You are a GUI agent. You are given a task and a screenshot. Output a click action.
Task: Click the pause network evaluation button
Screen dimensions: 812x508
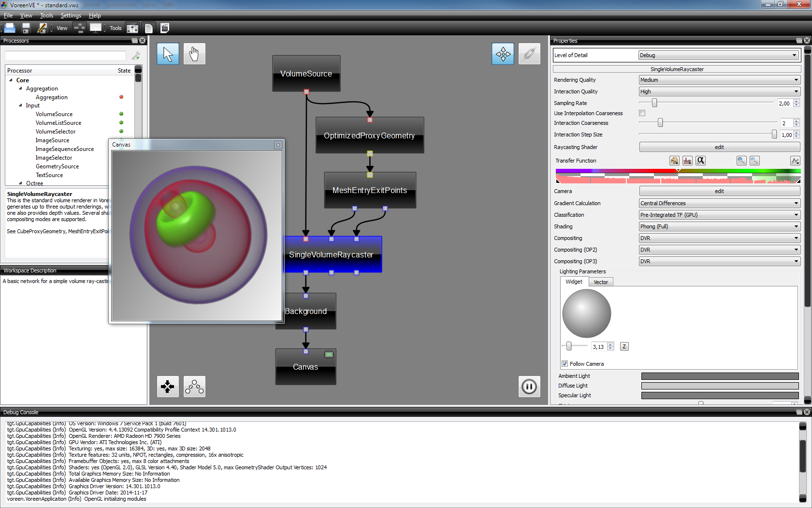(x=529, y=387)
